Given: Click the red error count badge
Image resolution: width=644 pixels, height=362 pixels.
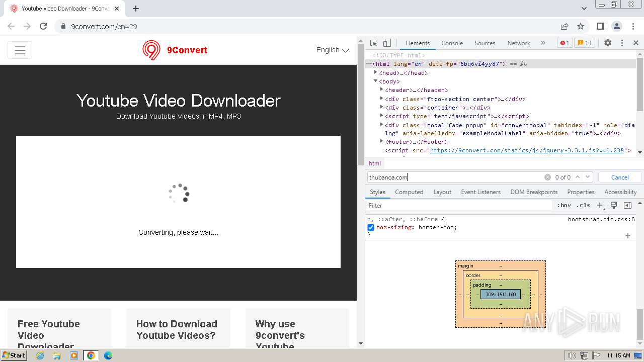Looking at the screenshot, I should pos(565,43).
